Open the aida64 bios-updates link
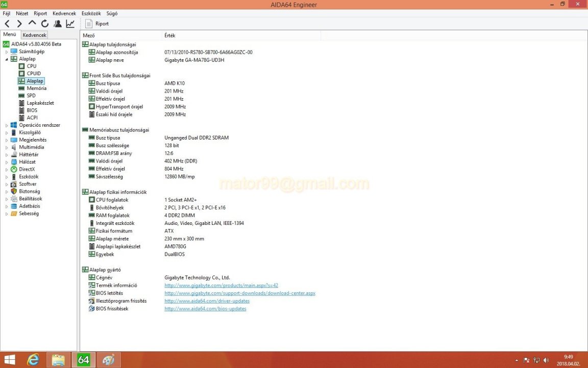Screen dimensions: 588x368 point(205,309)
